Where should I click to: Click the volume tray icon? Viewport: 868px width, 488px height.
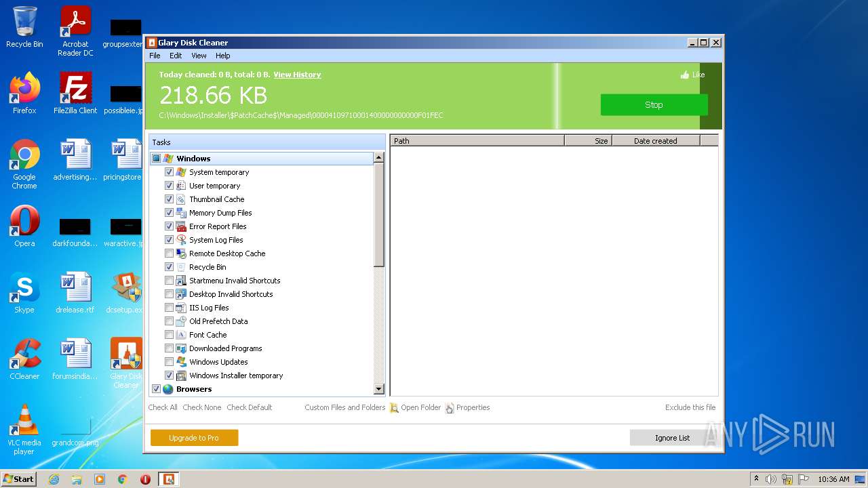click(x=771, y=479)
